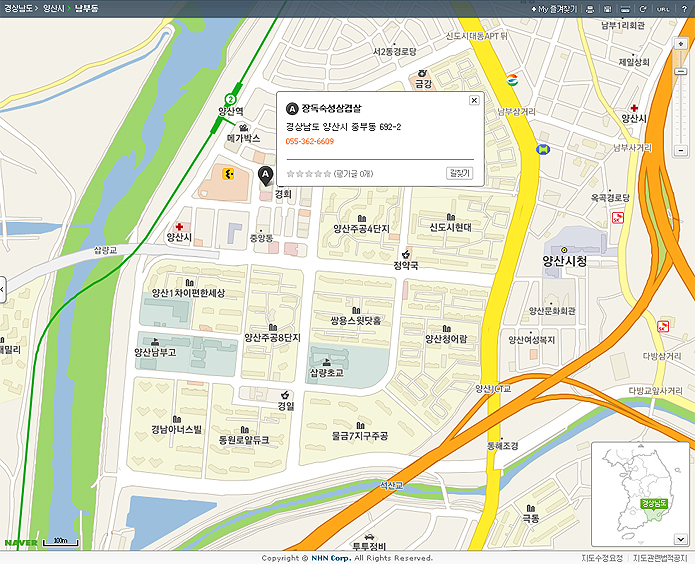Click the save map image icon
Screen dimensions: 695x564
607,9
